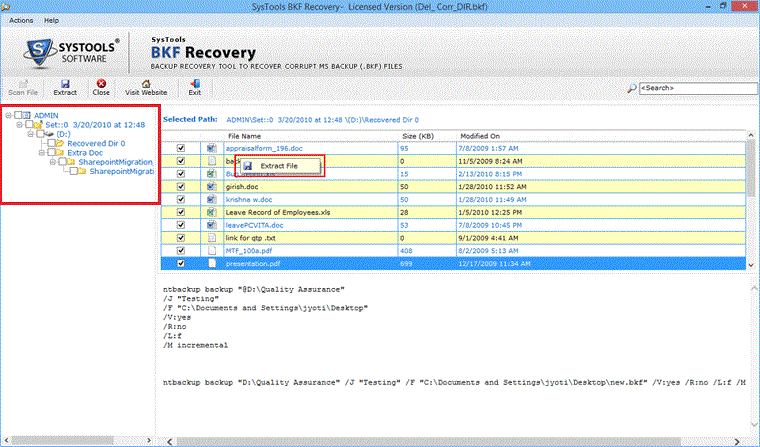
Task: Click the Word icon beside leavePCVITA.doc
Action: click(x=211, y=225)
